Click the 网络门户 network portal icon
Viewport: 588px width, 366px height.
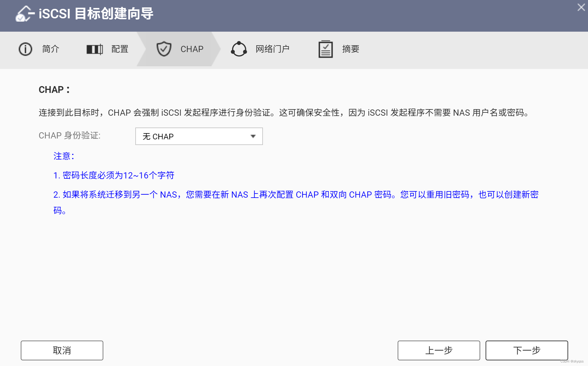239,49
